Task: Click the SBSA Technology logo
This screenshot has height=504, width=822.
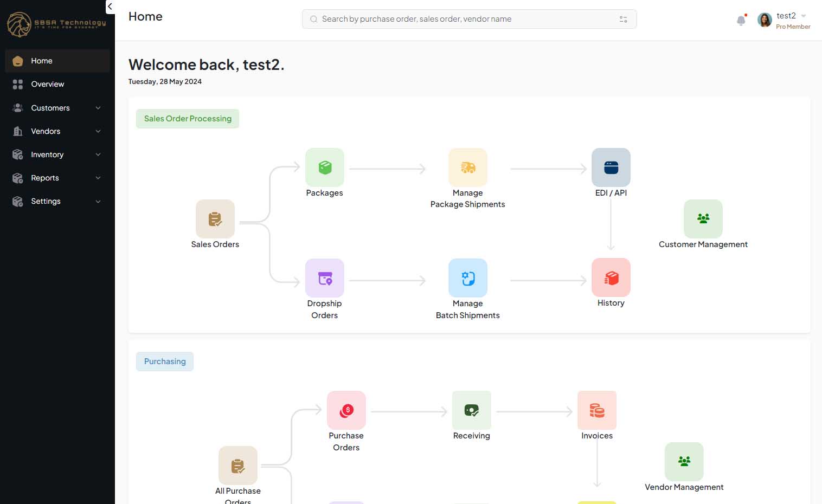Action: click(56, 24)
